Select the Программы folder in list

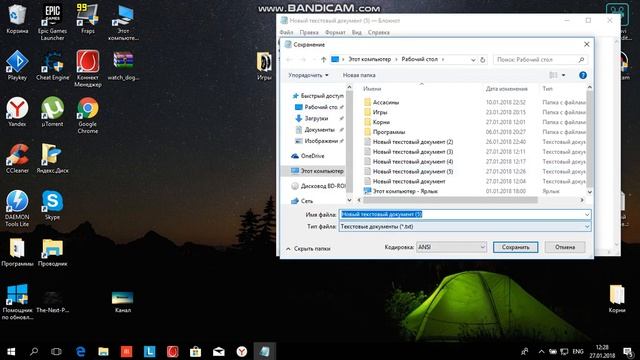click(x=384, y=132)
